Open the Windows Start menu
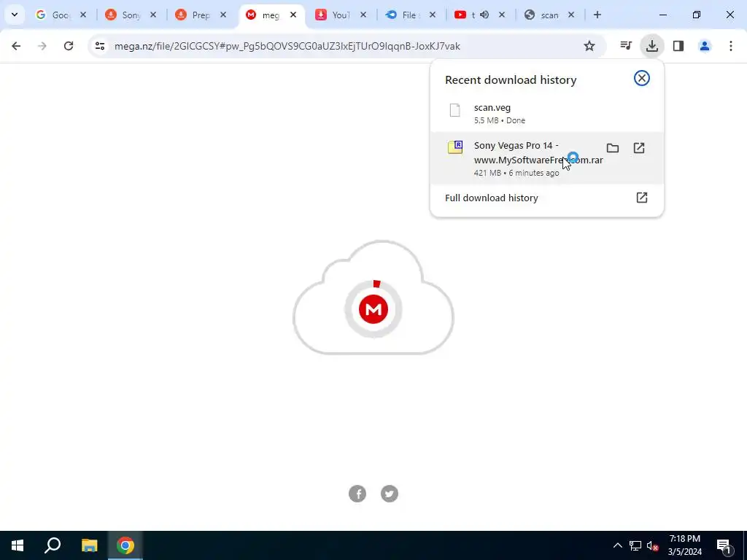Image resolution: width=747 pixels, height=560 pixels. pyautogui.click(x=18, y=545)
